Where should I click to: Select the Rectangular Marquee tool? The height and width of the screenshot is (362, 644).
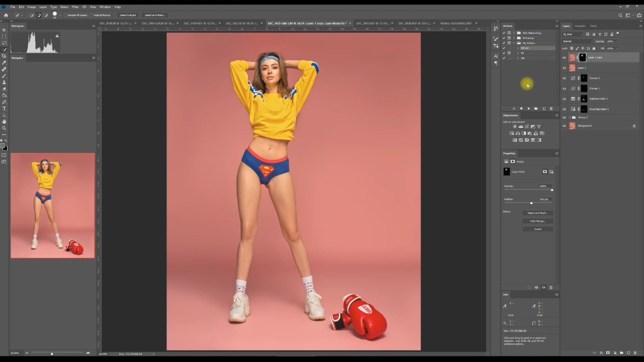4,36
